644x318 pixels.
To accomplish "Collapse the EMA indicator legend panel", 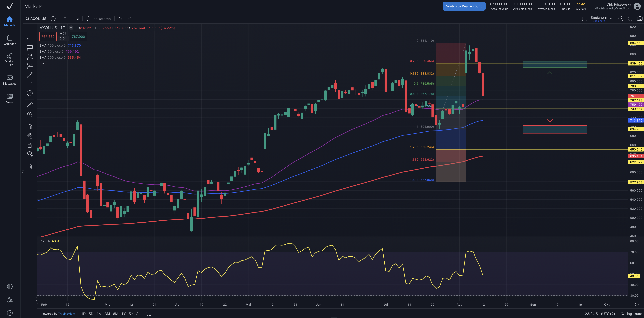I will [43, 63].
